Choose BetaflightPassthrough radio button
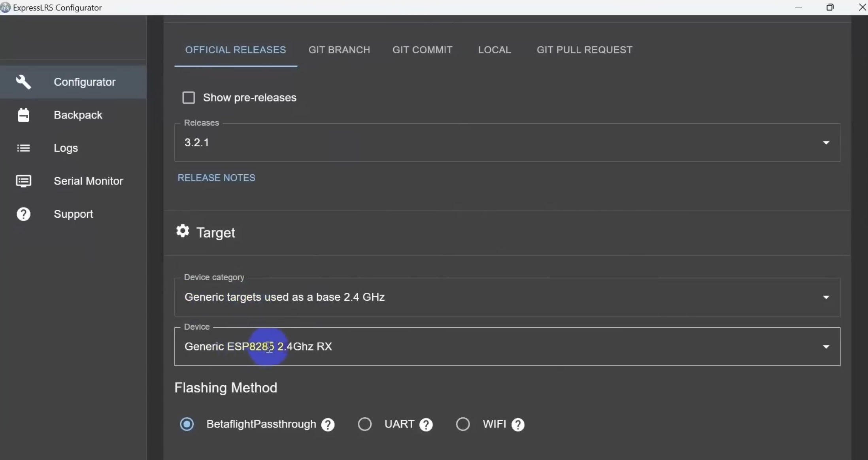 187,424
